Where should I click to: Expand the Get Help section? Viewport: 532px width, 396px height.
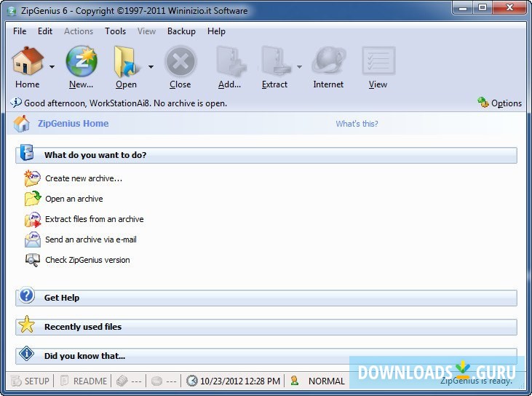coord(266,298)
